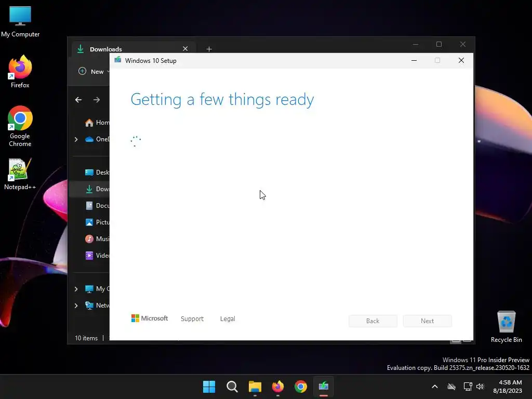Viewport: 532px width, 399px height.
Task: Launch Firefox from desktop shortcut
Action: (20, 72)
